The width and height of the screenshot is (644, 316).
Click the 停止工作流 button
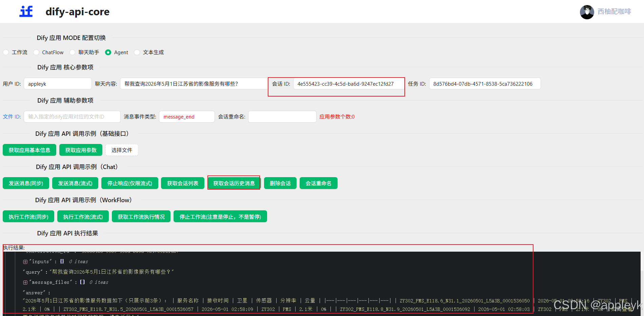(x=220, y=217)
